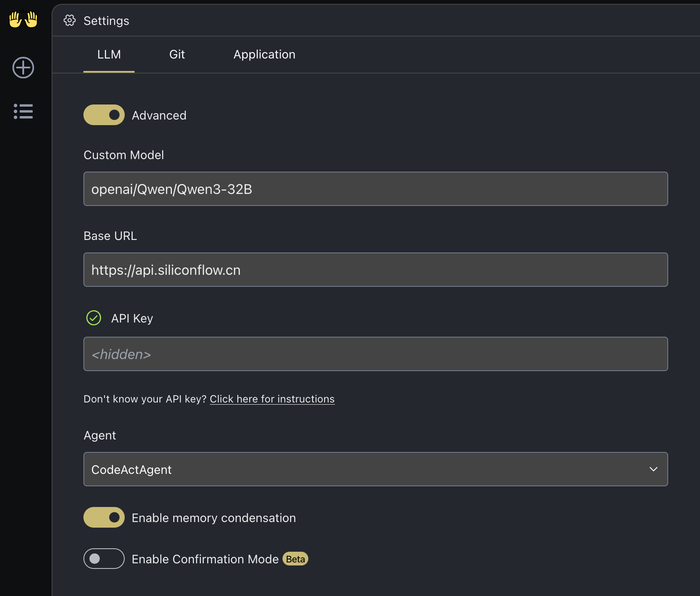Viewport: 700px width, 596px height.
Task: Start a new conversation with plus icon
Action: (23, 68)
